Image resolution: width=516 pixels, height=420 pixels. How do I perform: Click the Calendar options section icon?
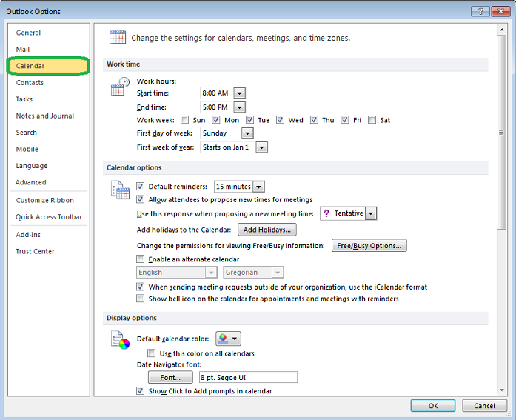120,190
